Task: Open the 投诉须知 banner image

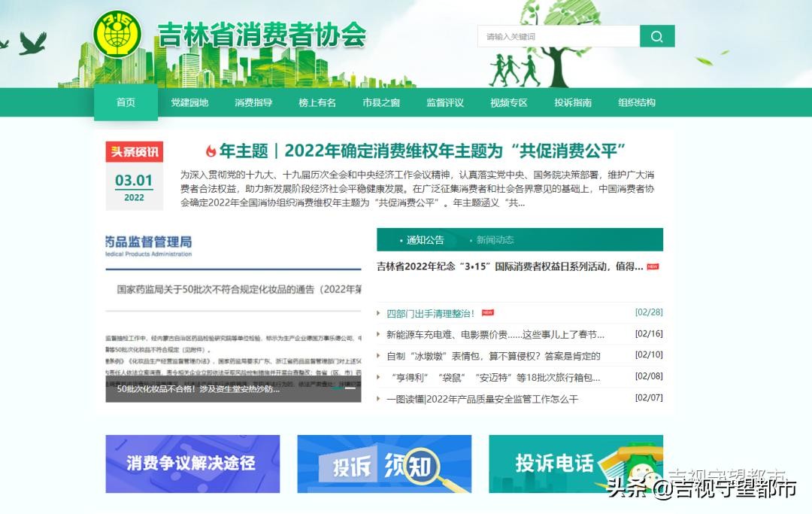Action: tap(384, 464)
